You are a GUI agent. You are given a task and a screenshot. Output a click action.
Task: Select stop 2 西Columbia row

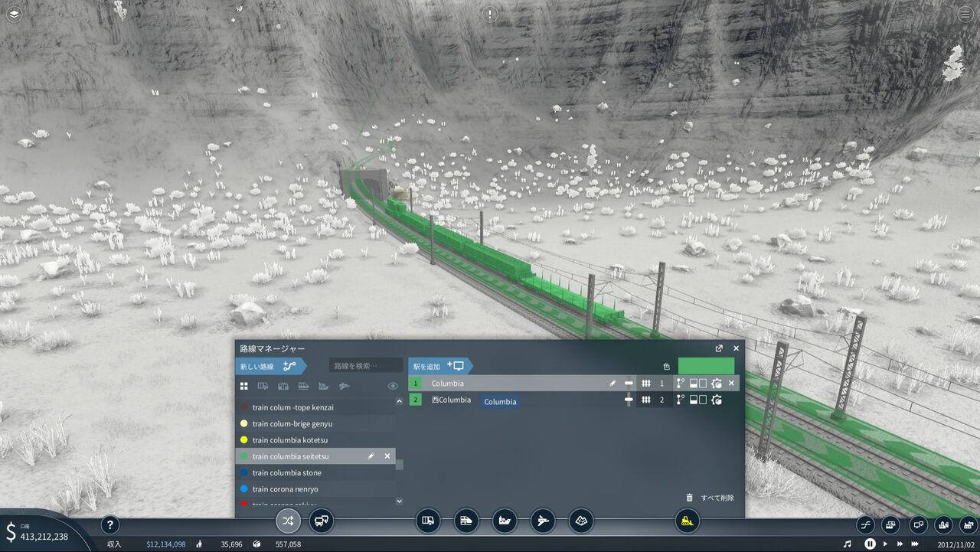click(x=574, y=400)
